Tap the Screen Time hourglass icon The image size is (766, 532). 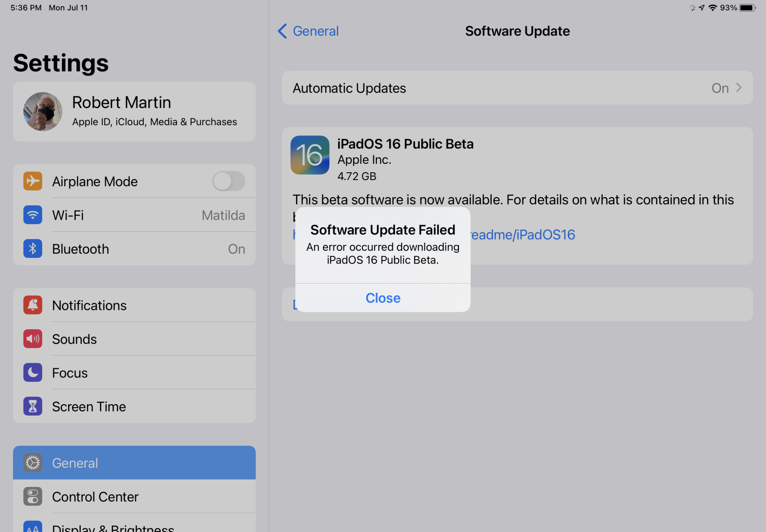33,406
